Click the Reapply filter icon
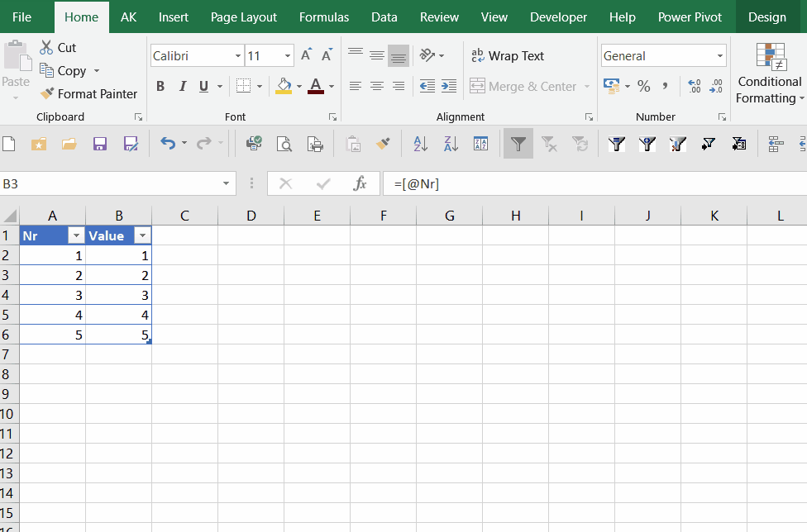This screenshot has width=807, height=532. (580, 144)
